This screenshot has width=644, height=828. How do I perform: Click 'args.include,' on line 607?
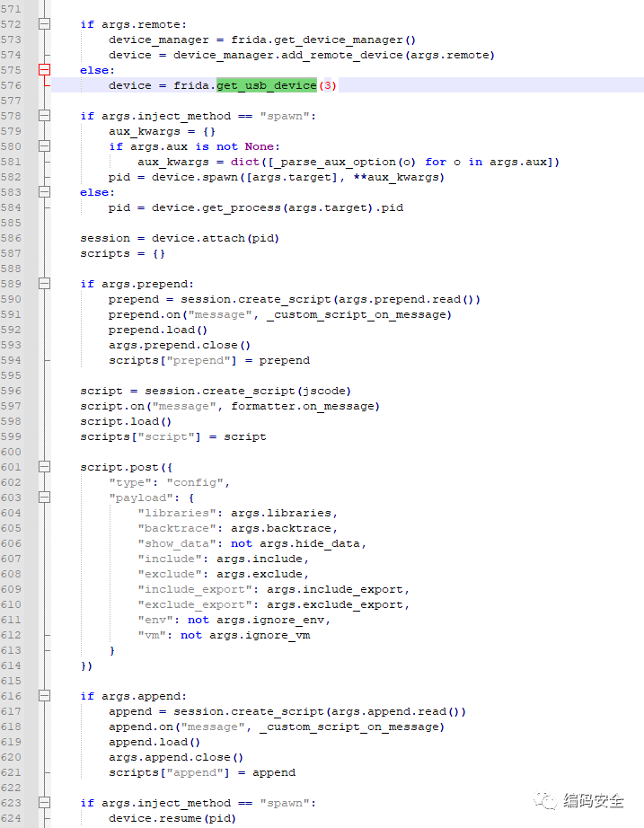(262, 559)
